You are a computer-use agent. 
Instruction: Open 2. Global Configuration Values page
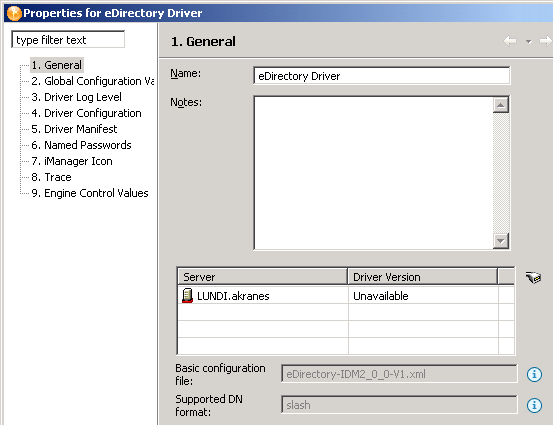coord(92,81)
